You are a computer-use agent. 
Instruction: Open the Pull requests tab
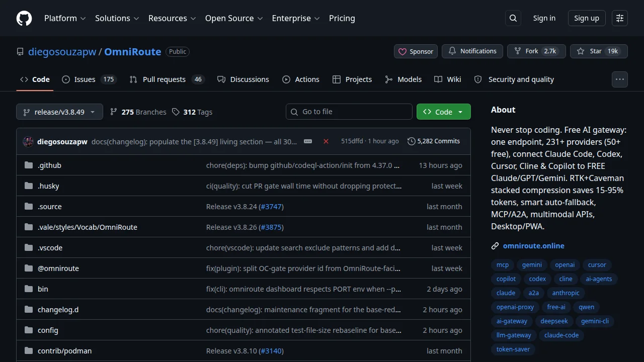click(x=167, y=79)
